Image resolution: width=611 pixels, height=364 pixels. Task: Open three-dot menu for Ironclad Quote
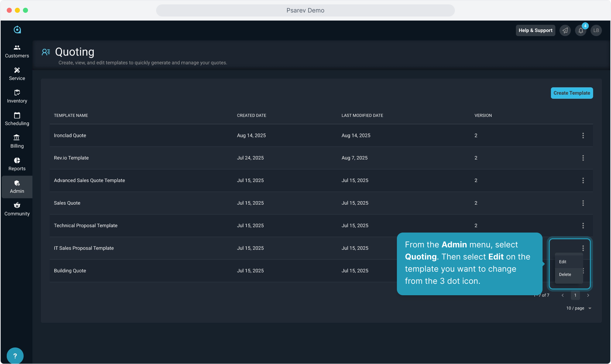pyautogui.click(x=583, y=135)
